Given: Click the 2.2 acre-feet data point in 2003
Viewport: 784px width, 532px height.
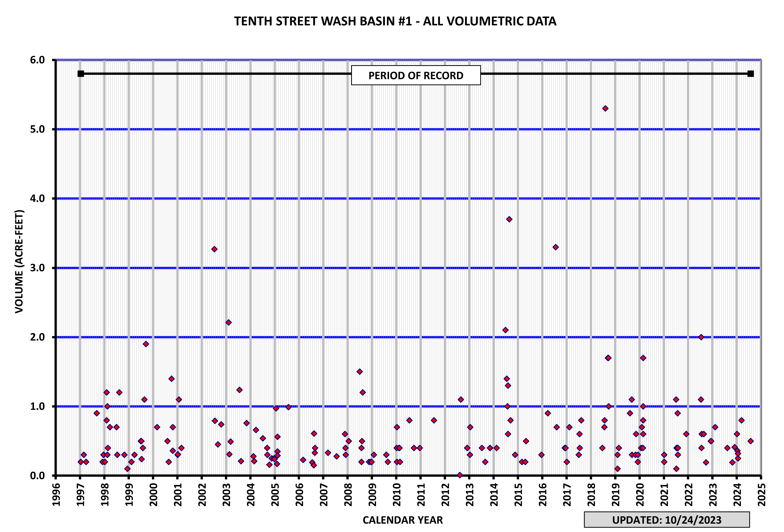Looking at the screenshot, I should (x=228, y=322).
